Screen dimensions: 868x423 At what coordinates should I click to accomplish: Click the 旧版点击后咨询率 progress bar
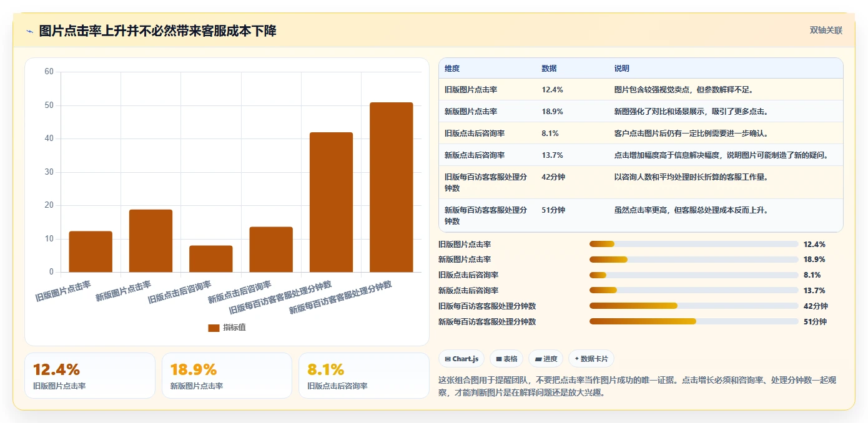pyautogui.click(x=694, y=275)
